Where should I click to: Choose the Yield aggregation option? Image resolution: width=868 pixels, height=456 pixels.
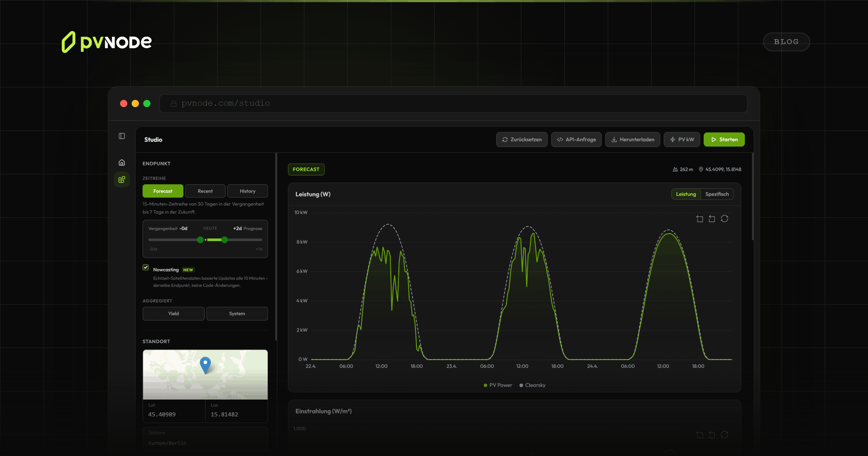click(x=173, y=314)
